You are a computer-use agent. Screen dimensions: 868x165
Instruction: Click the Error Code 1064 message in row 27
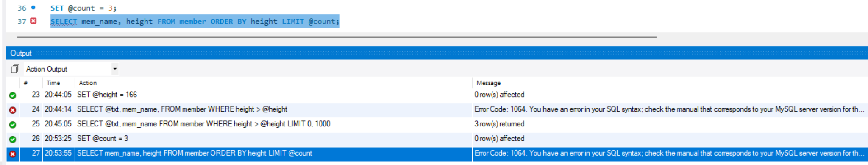(x=669, y=153)
